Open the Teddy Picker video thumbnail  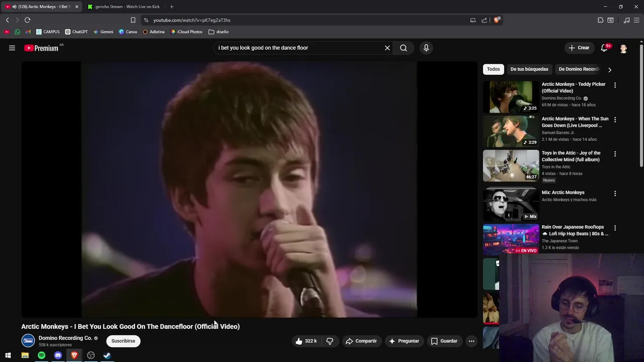511,97
